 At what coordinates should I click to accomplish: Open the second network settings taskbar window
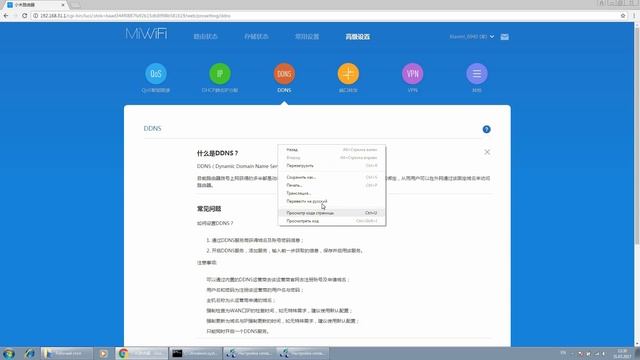click(x=303, y=353)
